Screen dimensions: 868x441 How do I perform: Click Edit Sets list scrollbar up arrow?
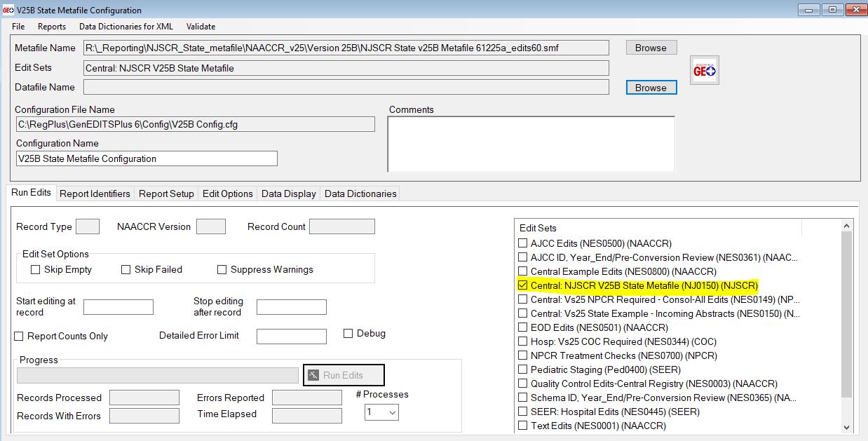point(847,226)
